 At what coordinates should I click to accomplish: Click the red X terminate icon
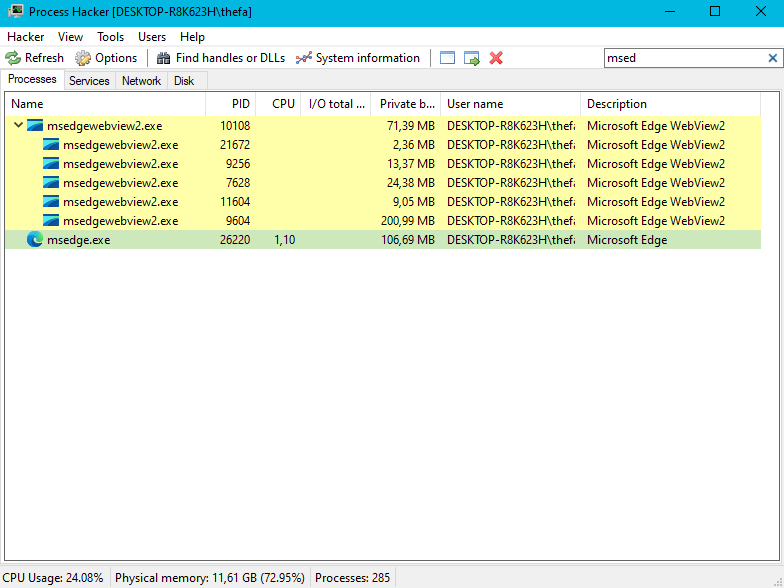click(496, 58)
